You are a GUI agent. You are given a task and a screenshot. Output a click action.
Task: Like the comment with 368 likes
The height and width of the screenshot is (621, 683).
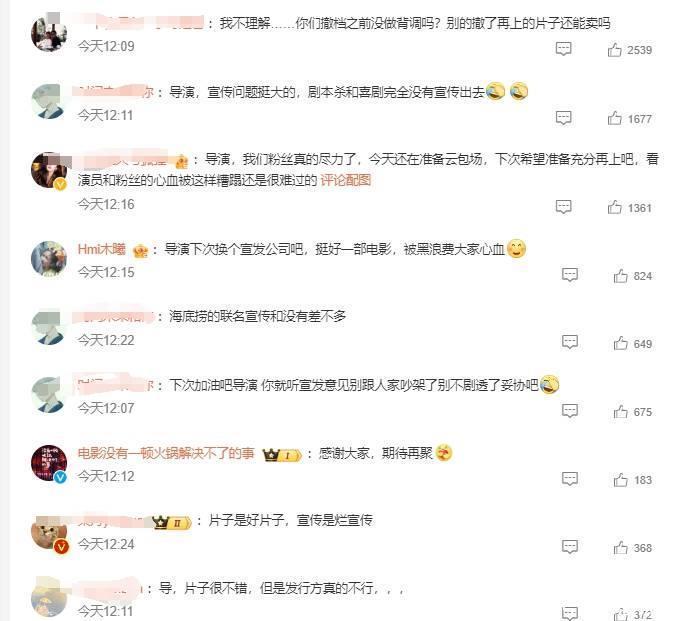pos(621,547)
